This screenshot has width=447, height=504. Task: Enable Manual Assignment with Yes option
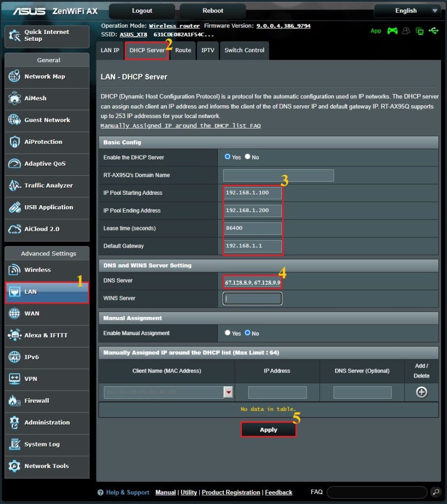[x=227, y=333]
